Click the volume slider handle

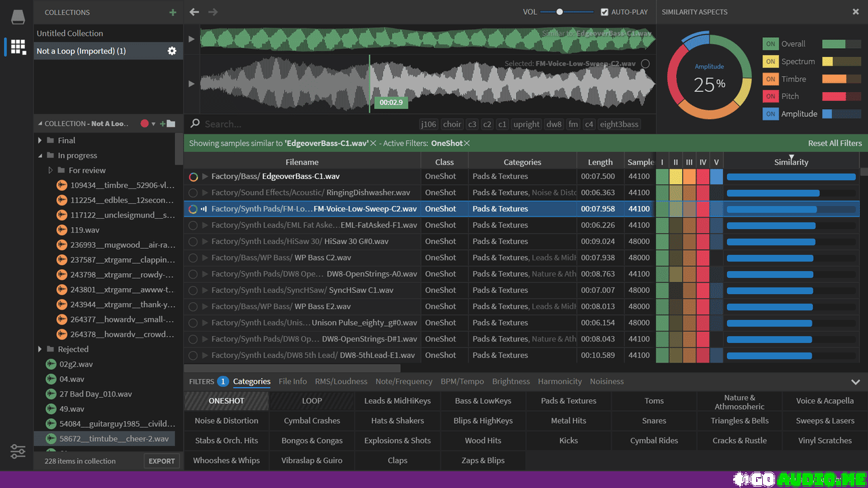(559, 12)
